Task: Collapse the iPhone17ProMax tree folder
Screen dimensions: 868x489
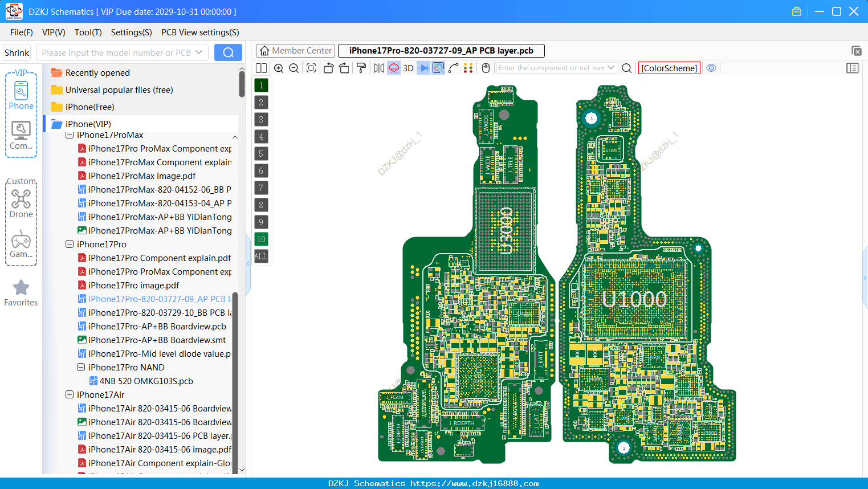Action: (70, 135)
